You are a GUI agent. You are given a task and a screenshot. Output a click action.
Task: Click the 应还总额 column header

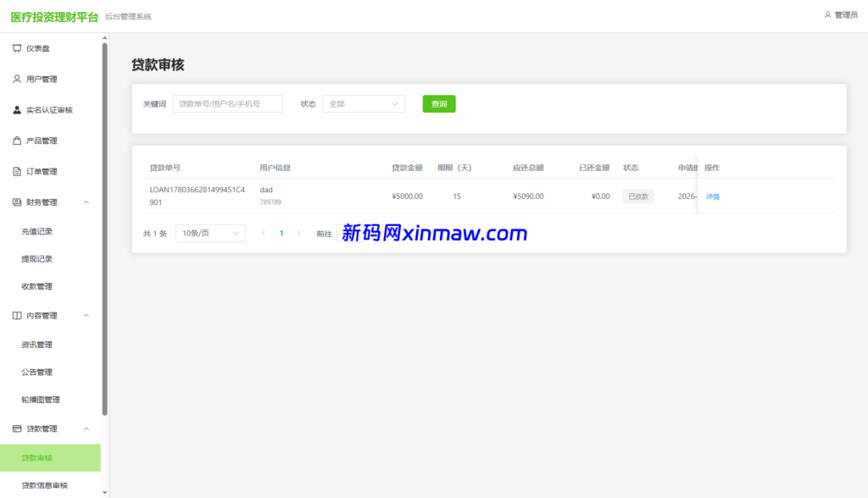tap(528, 168)
